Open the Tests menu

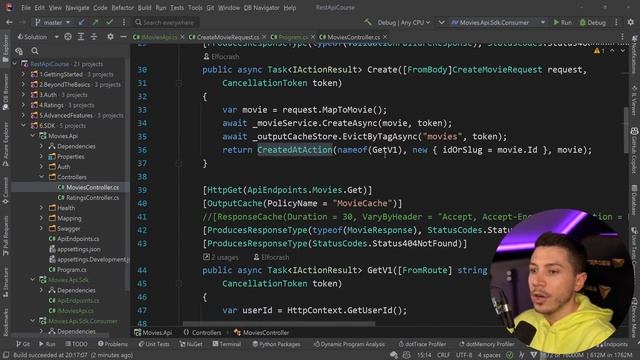tap(177, 8)
